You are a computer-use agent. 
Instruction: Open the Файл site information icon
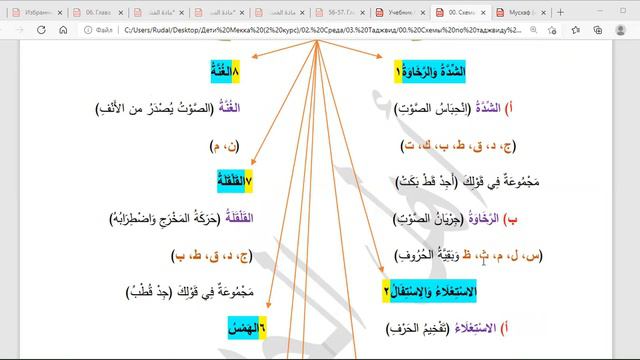click(88, 30)
